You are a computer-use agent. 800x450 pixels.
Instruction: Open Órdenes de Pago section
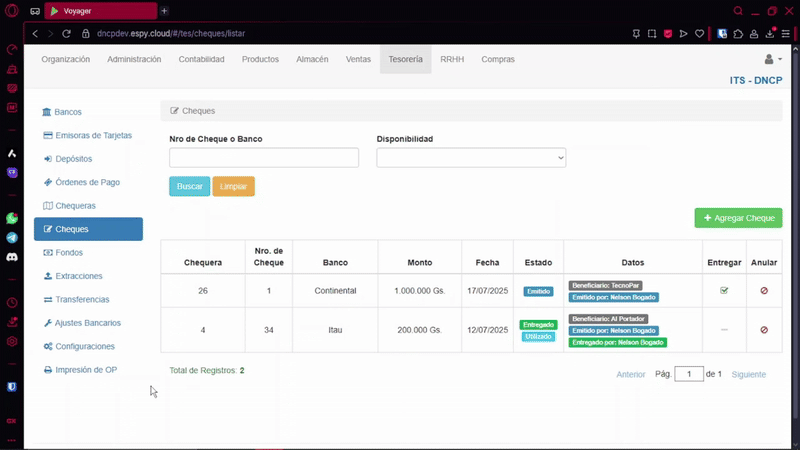87,182
